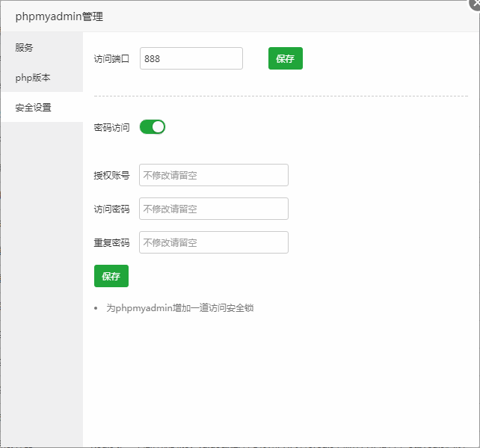Click the phpmyadmin管理 dialog title

pos(59,16)
